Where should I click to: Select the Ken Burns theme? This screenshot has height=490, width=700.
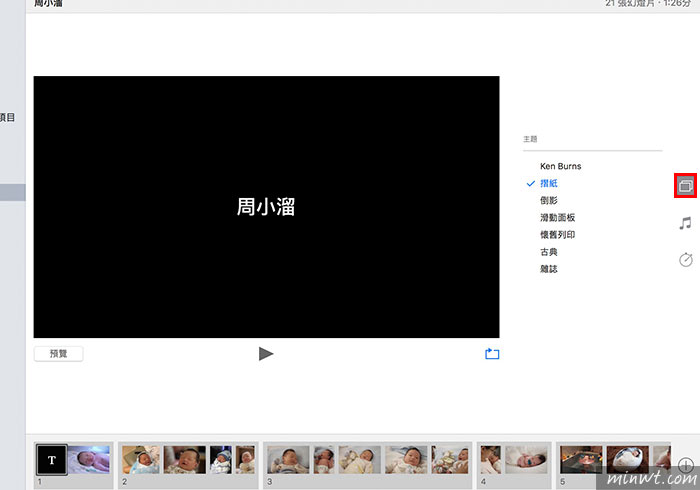561,166
